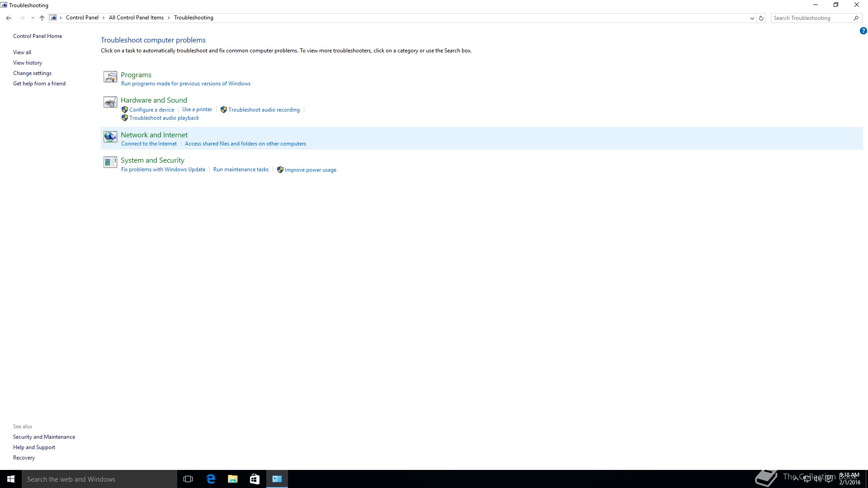Viewport: 868px width, 488px height.
Task: Click the refresh icon in address bar
Action: [x=761, y=18]
